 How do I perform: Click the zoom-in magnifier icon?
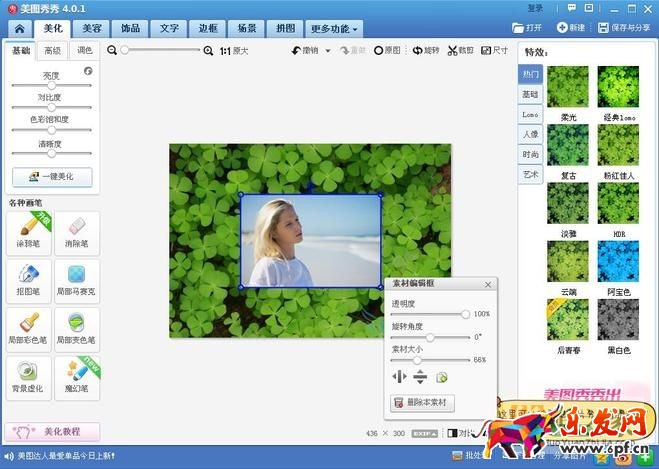click(x=208, y=50)
